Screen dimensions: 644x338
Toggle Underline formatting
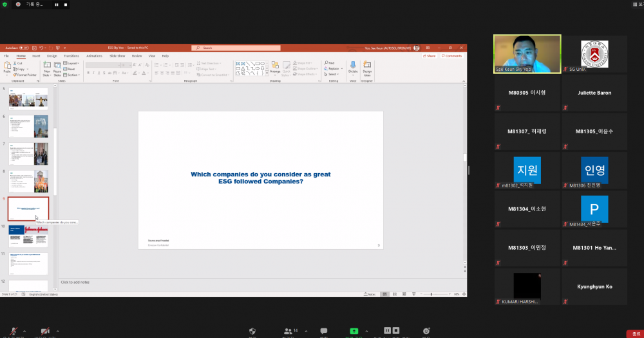pyautogui.click(x=99, y=73)
